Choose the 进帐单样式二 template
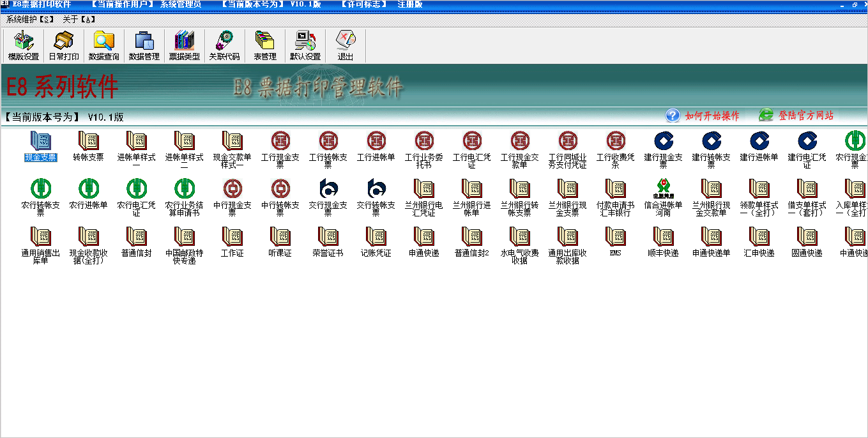 184,149
